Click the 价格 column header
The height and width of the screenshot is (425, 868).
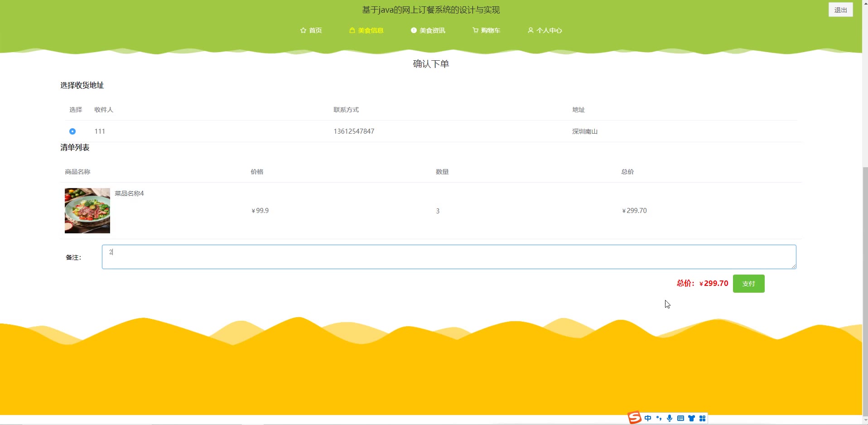pos(257,172)
